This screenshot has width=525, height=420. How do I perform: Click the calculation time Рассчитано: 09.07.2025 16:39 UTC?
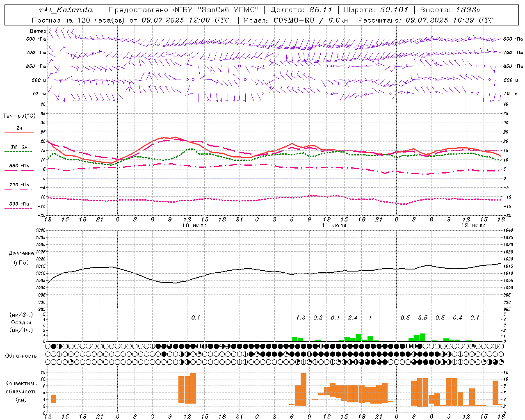426,20
